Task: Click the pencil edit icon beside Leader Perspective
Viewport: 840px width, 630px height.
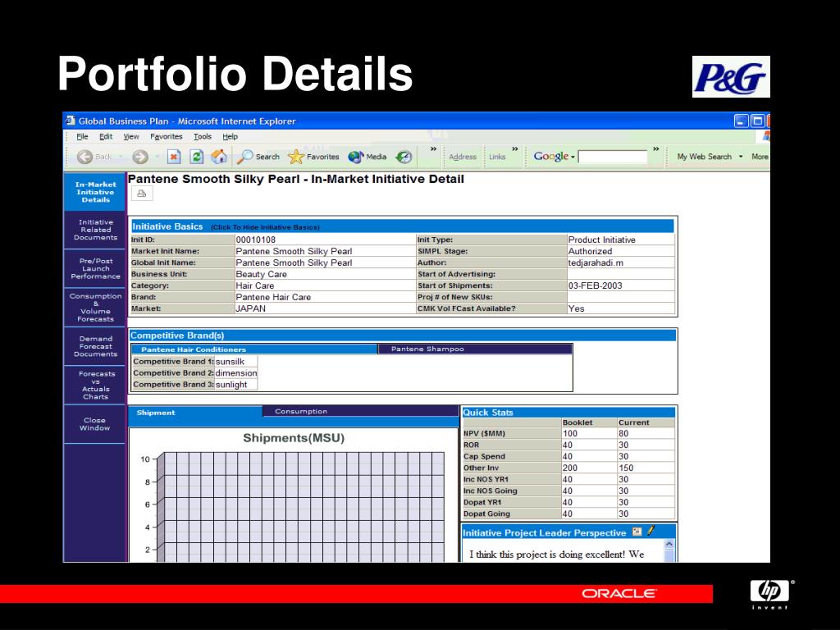Action: point(651,531)
